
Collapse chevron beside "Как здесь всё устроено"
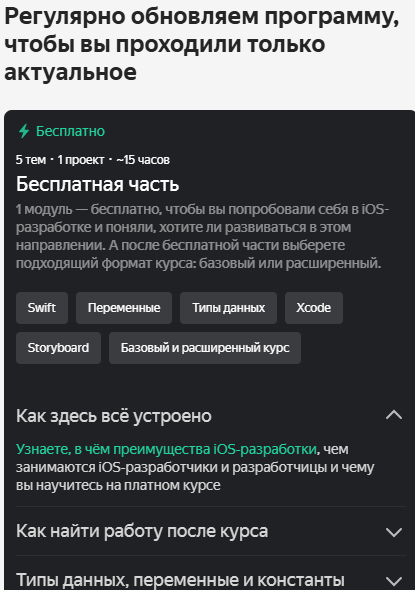click(x=394, y=415)
